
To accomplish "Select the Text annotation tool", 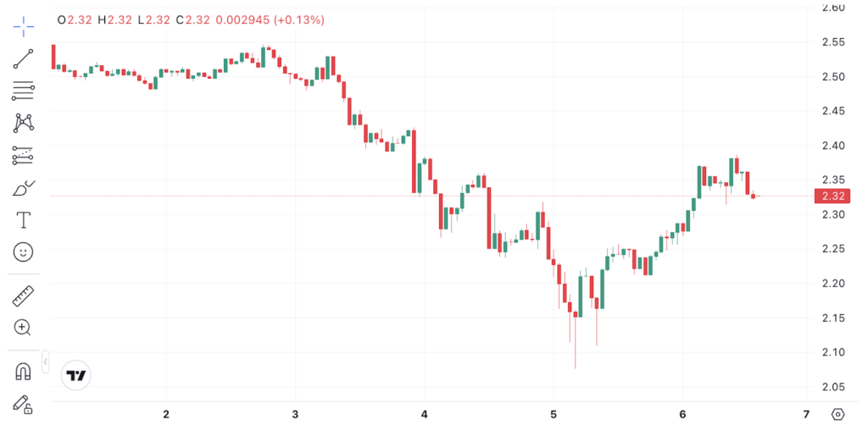I will [23, 220].
